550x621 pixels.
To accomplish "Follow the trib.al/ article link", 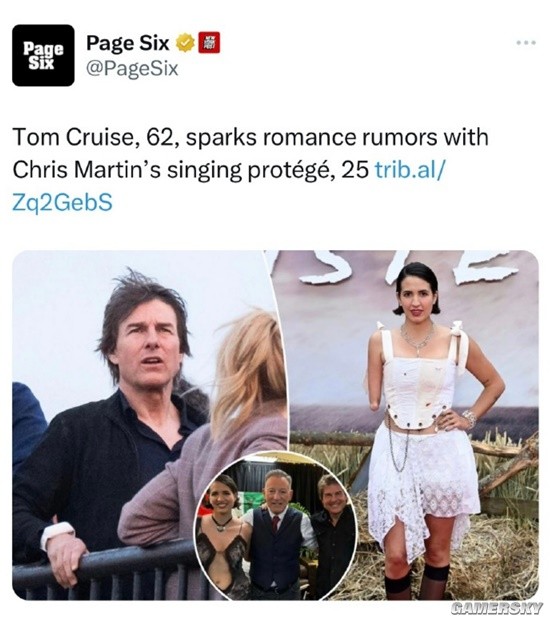I will coord(409,170).
